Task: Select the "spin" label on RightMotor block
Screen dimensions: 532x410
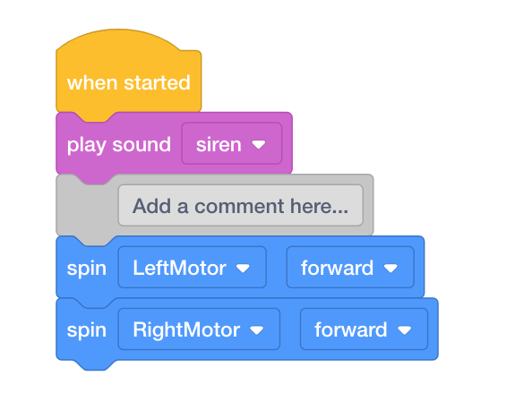Action: (x=87, y=330)
